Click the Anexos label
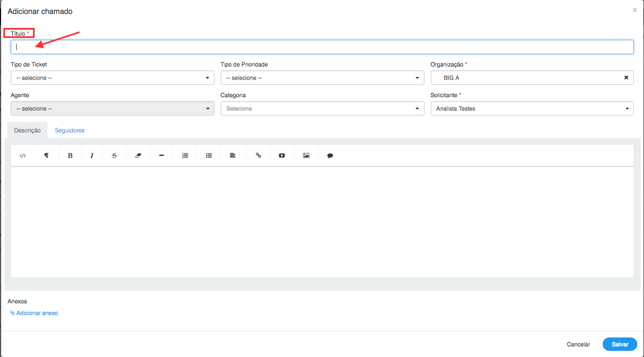Viewport: 644px width, 357px height. (17, 301)
